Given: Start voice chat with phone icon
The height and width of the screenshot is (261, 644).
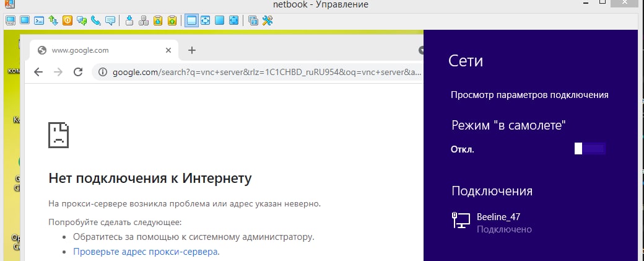Looking at the screenshot, I should click(x=96, y=20).
